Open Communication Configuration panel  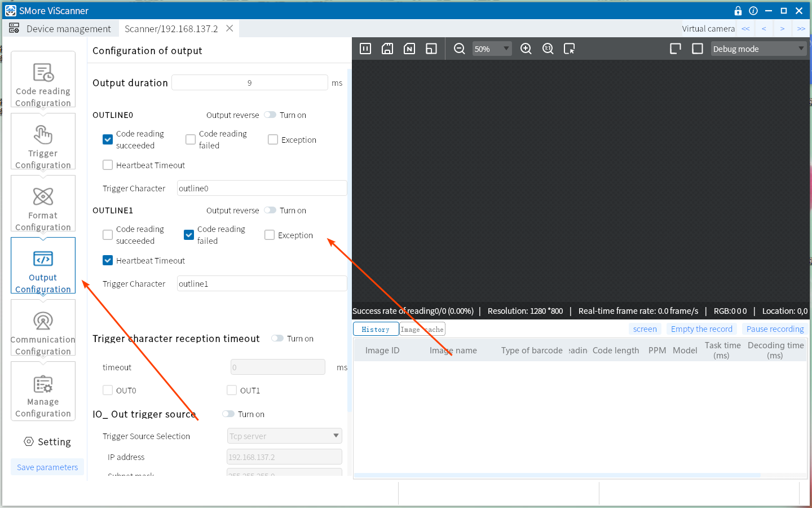point(43,327)
